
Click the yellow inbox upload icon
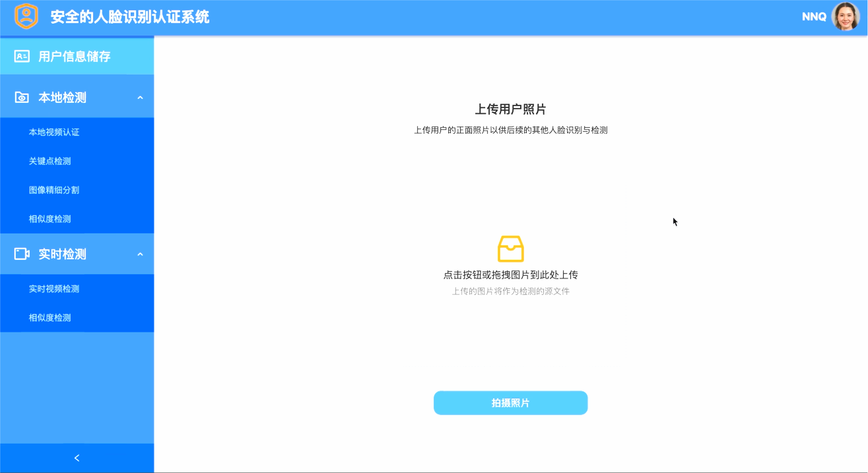[511, 249]
